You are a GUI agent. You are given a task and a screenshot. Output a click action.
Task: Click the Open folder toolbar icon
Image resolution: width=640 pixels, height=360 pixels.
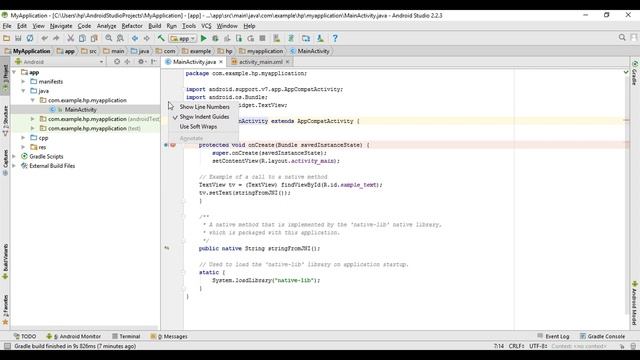point(7,38)
